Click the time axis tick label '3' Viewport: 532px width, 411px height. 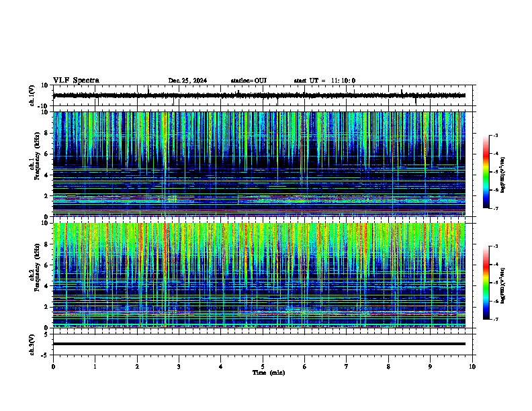179,367
